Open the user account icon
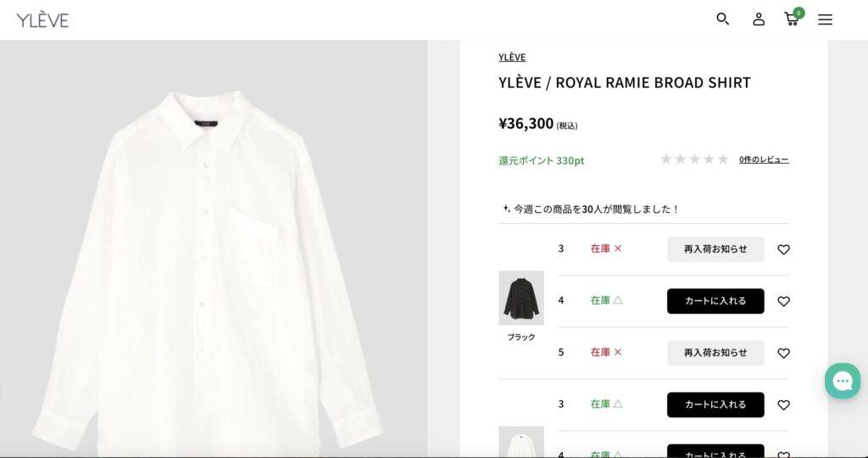 (x=759, y=20)
